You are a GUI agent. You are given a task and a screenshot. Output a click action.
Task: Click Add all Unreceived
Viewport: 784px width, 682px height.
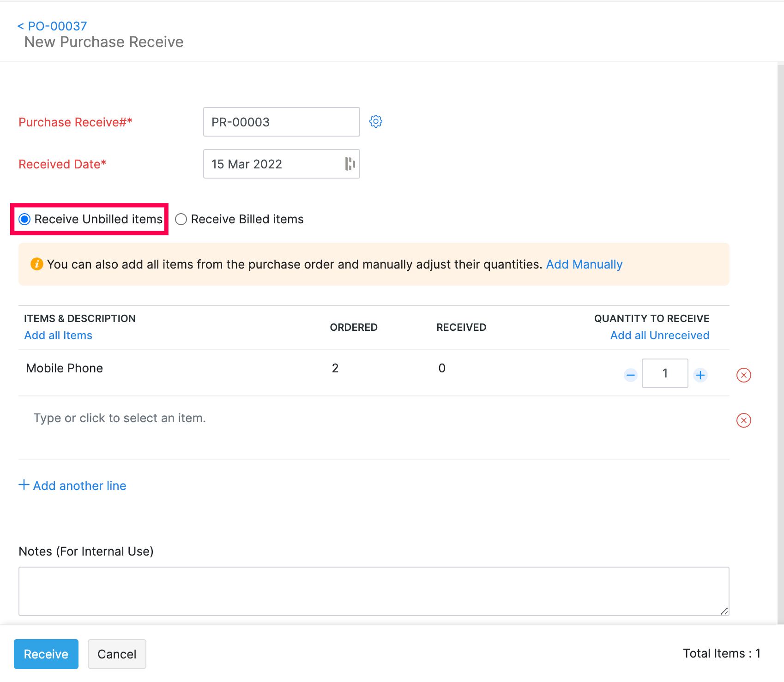coord(659,335)
